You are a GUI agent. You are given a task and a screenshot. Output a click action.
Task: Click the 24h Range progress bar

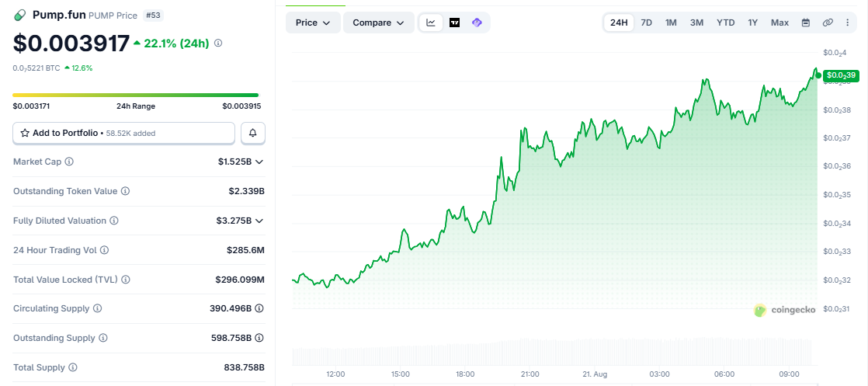click(x=136, y=96)
